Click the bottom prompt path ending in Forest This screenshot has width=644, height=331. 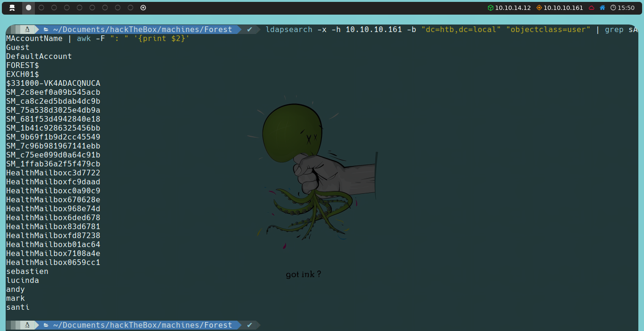pos(142,325)
